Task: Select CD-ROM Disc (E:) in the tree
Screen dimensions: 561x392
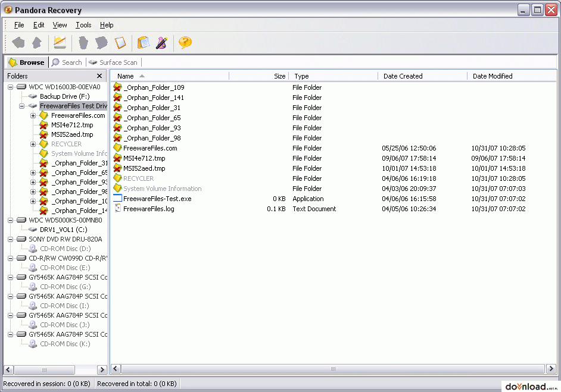Action: click(x=65, y=268)
